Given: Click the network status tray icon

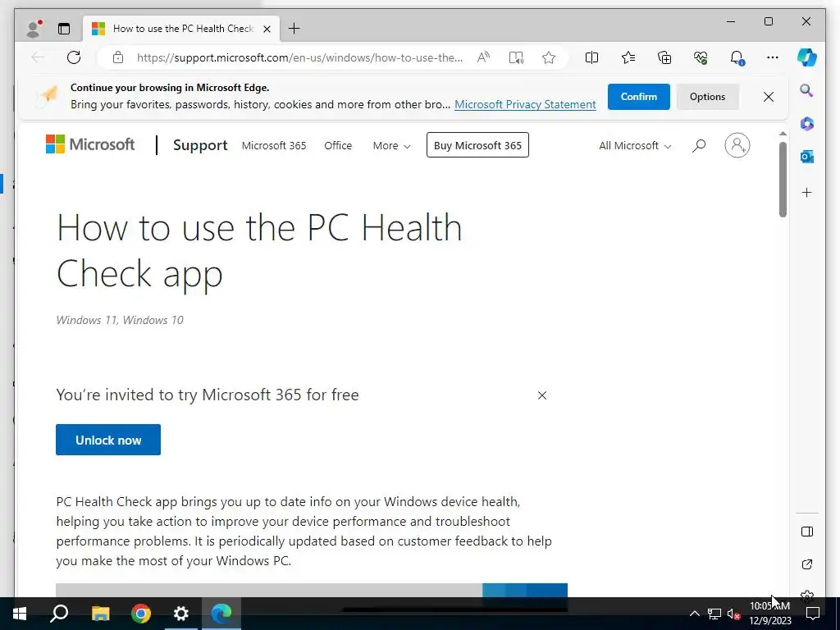Looking at the screenshot, I should point(714,614).
